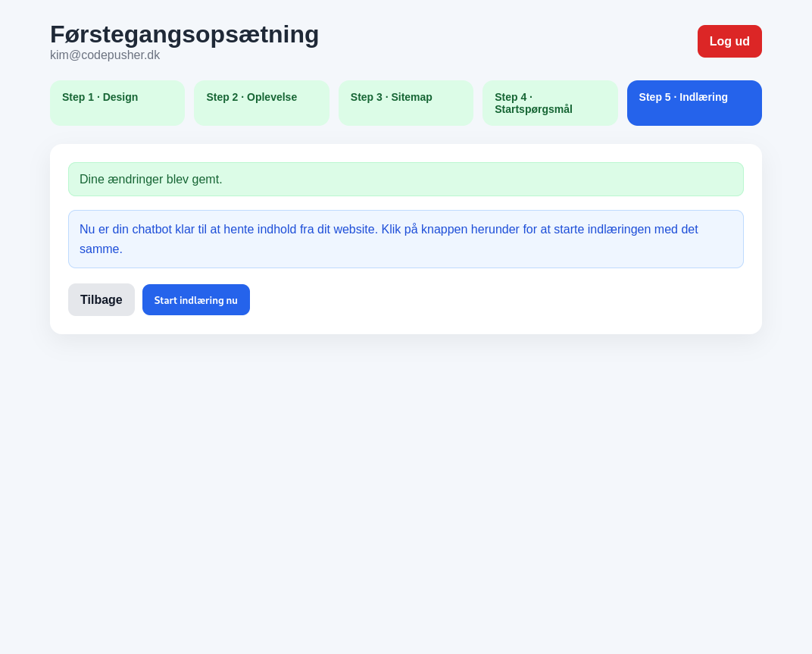Click the red Log ud button
Screen dimensions: 812x654
coord(729,42)
